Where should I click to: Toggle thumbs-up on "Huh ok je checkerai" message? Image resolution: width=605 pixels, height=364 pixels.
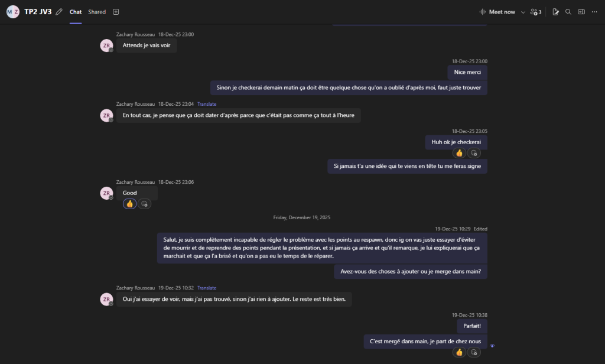[x=459, y=153]
